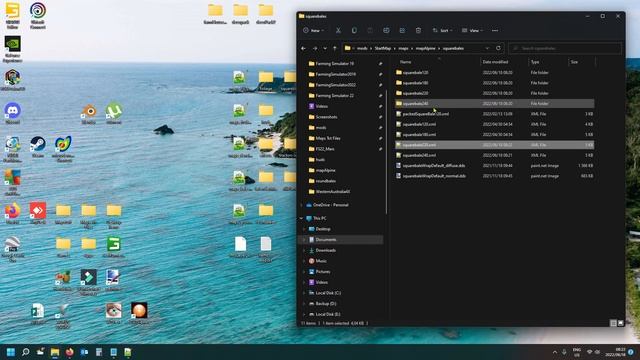Select the squarebale240 folder row
Viewport: 640px width, 360px height.
point(494,104)
